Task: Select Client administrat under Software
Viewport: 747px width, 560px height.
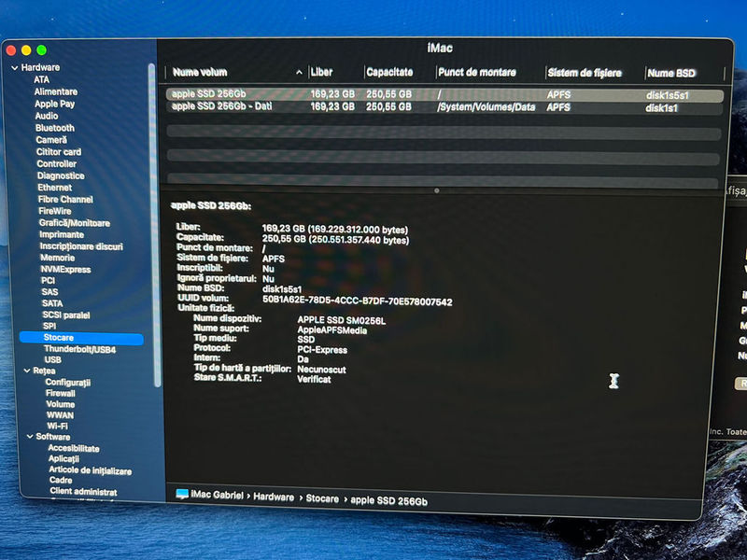Action: point(83,492)
